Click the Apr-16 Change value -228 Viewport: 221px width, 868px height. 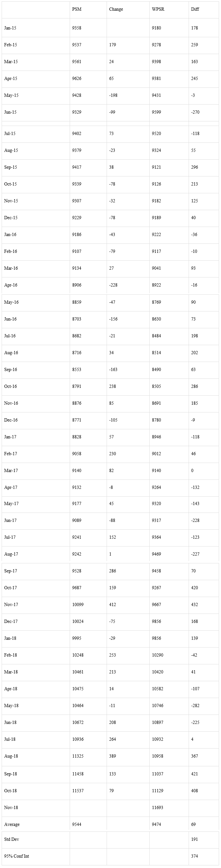coord(113,285)
